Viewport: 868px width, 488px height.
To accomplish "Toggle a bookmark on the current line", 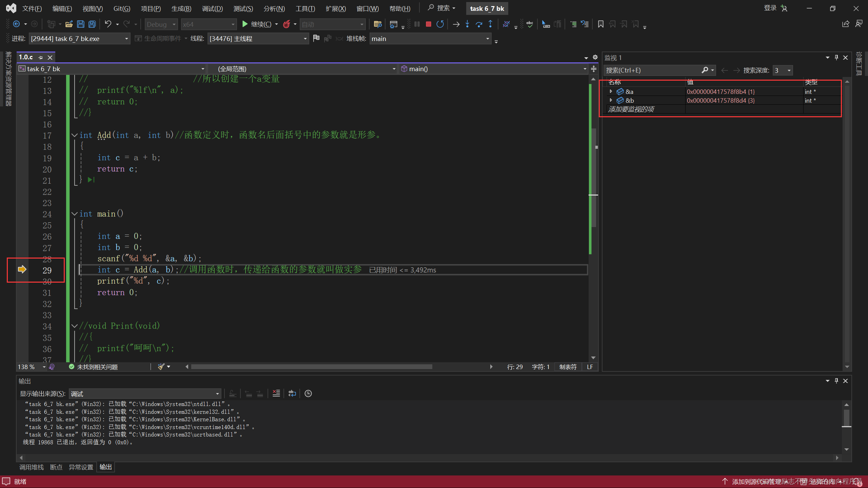I will [x=600, y=24].
